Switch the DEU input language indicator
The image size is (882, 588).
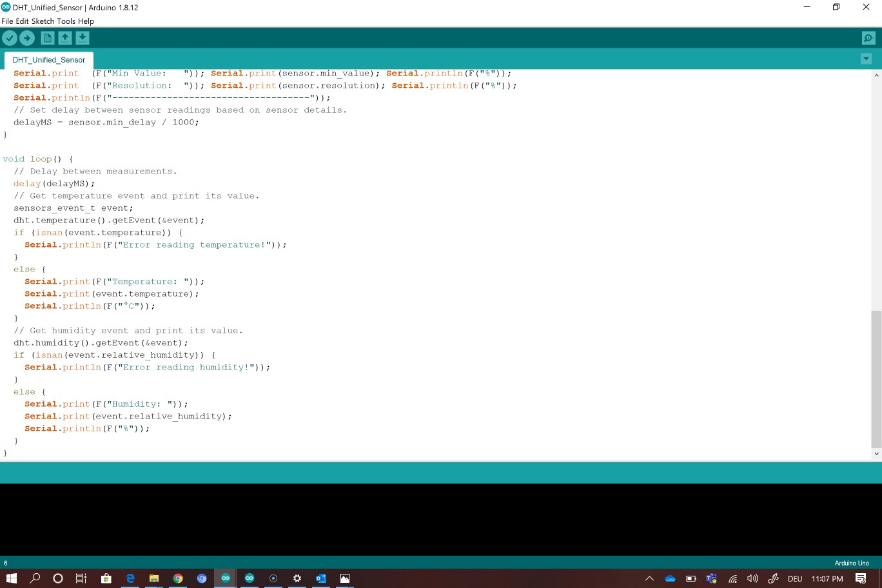pos(795,579)
